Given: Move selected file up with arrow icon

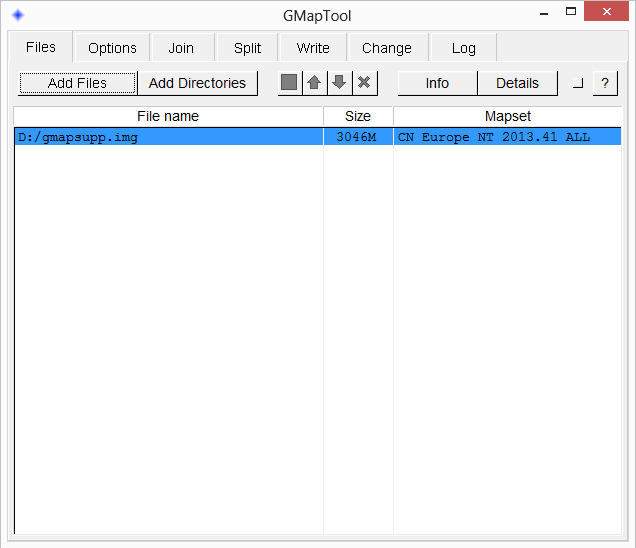Looking at the screenshot, I should click(314, 83).
